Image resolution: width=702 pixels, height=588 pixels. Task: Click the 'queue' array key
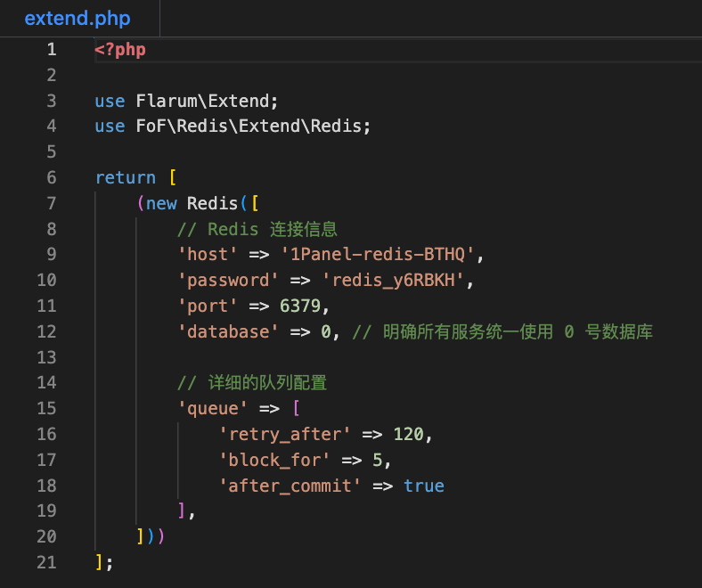click(212, 409)
